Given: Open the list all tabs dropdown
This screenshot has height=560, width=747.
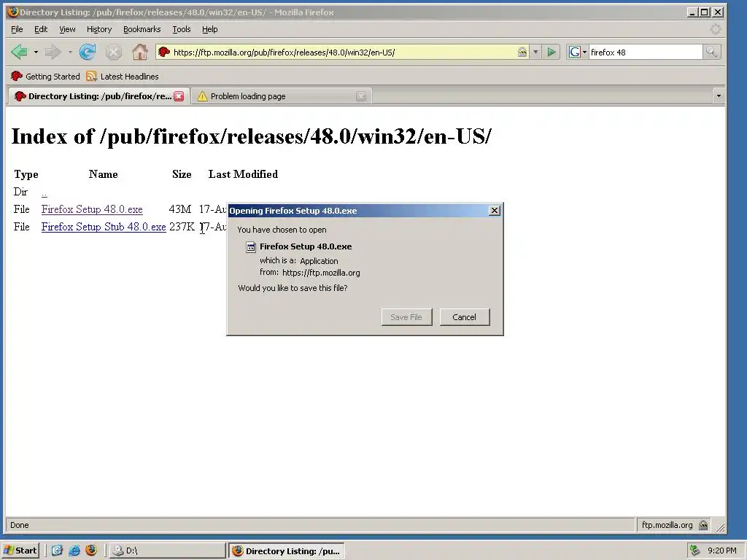Looking at the screenshot, I should pyautogui.click(x=719, y=96).
